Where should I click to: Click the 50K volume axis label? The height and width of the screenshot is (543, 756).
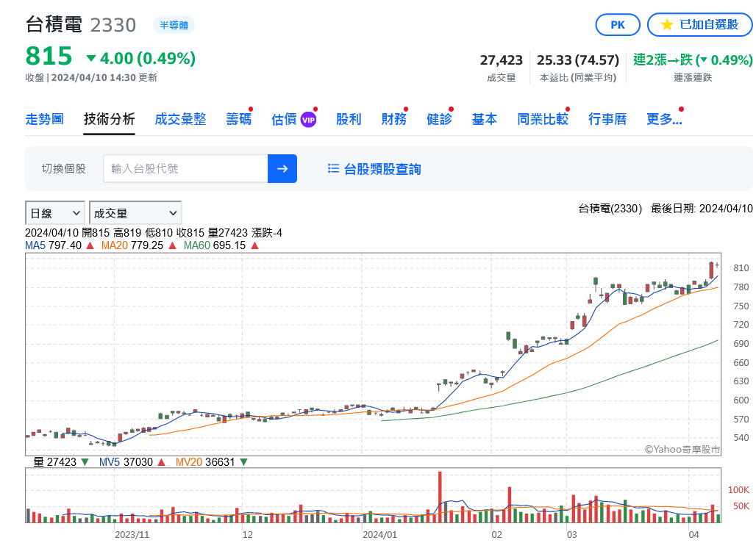(x=741, y=506)
